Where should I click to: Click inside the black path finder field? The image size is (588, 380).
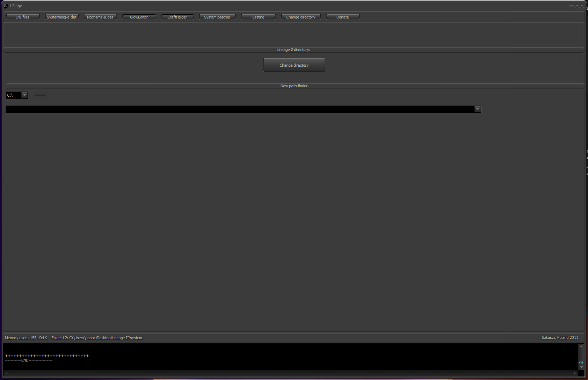(238, 109)
